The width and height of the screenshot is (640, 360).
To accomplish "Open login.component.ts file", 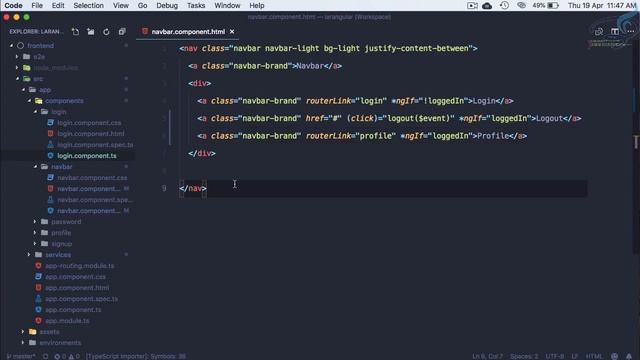I will pos(87,156).
